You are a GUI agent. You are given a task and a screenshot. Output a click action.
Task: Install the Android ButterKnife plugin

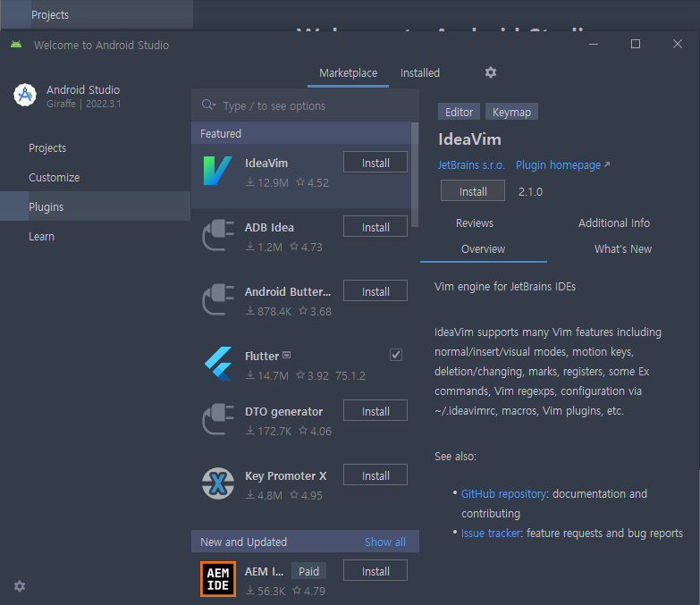(x=375, y=291)
